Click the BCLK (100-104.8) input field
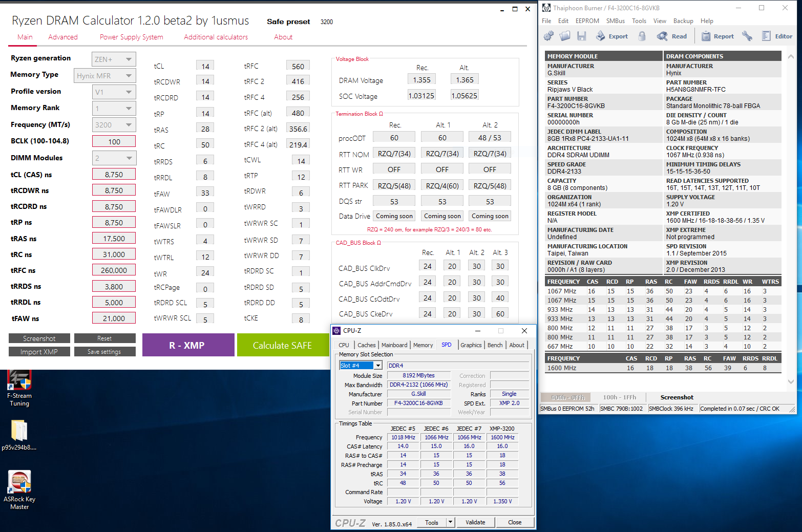 114,142
